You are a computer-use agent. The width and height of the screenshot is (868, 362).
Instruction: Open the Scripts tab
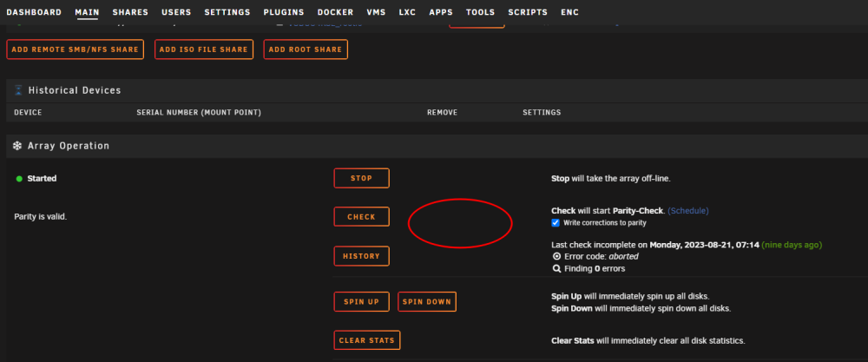tap(528, 12)
